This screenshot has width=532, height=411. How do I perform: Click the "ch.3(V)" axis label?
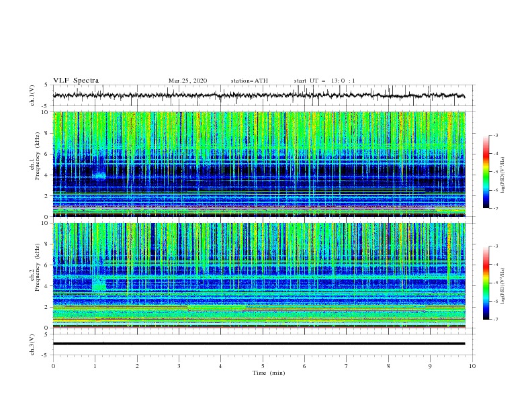pos(32,345)
